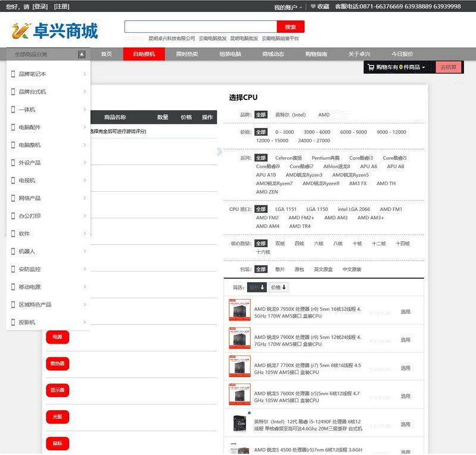Click the 去结算 checkout button
This screenshot has height=455, width=476.
click(449, 67)
